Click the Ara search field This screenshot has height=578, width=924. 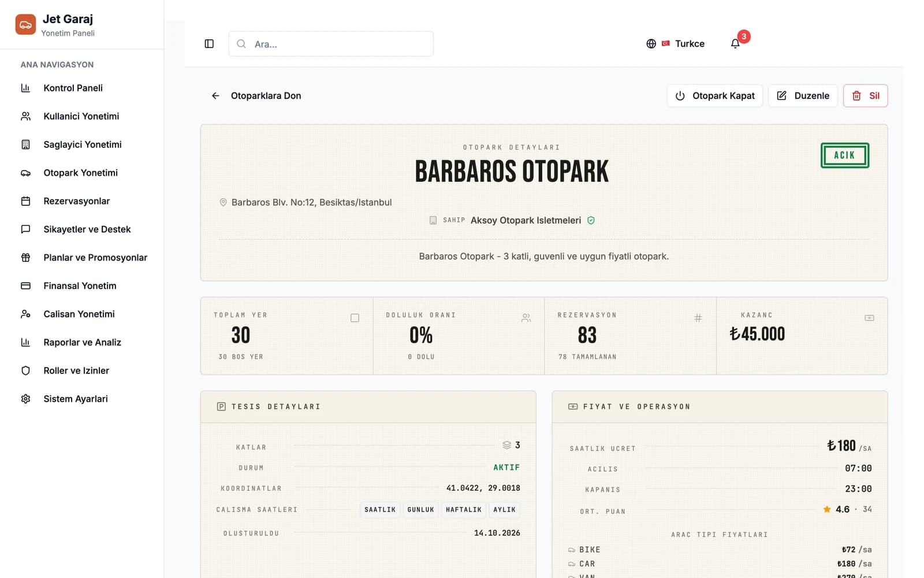pos(331,44)
